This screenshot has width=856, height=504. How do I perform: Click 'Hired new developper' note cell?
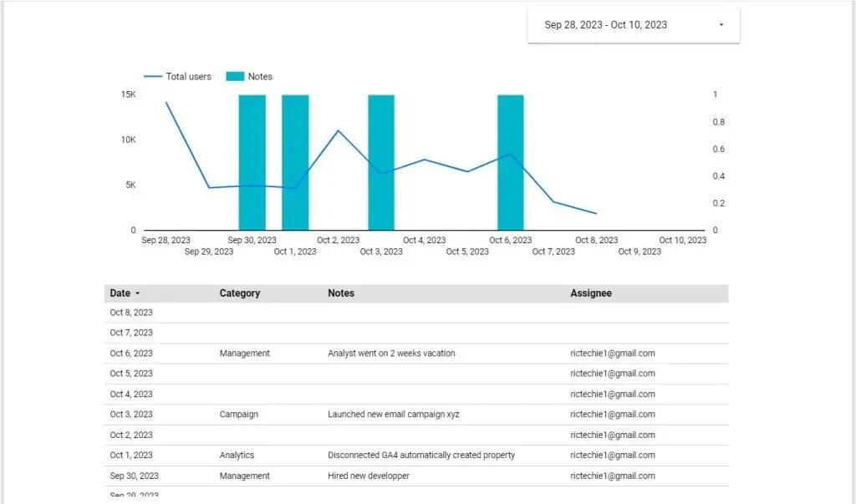(x=368, y=476)
